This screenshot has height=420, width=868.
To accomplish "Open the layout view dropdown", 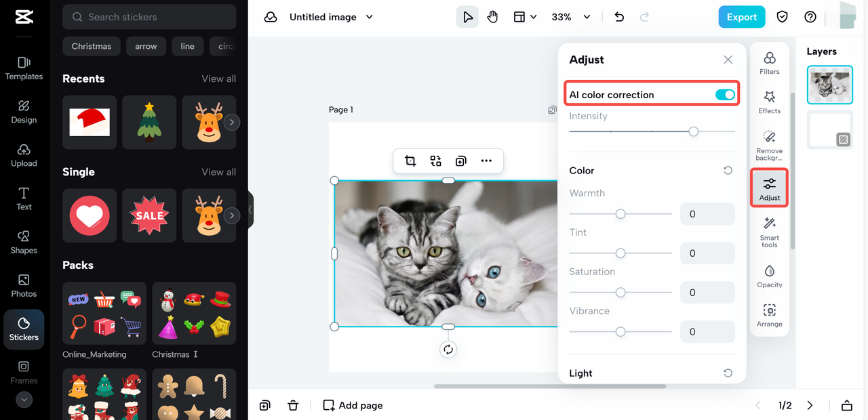I will [525, 17].
